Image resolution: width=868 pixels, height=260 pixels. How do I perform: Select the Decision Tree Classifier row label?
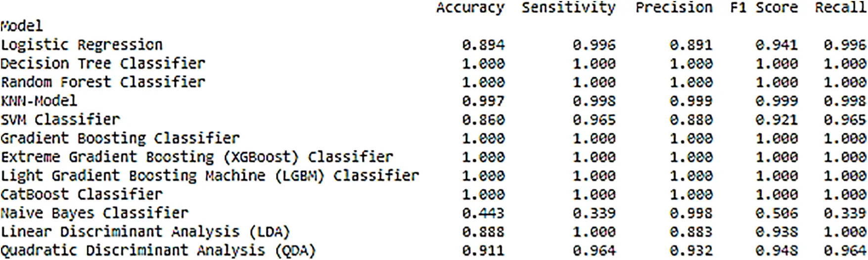pyautogui.click(x=103, y=63)
